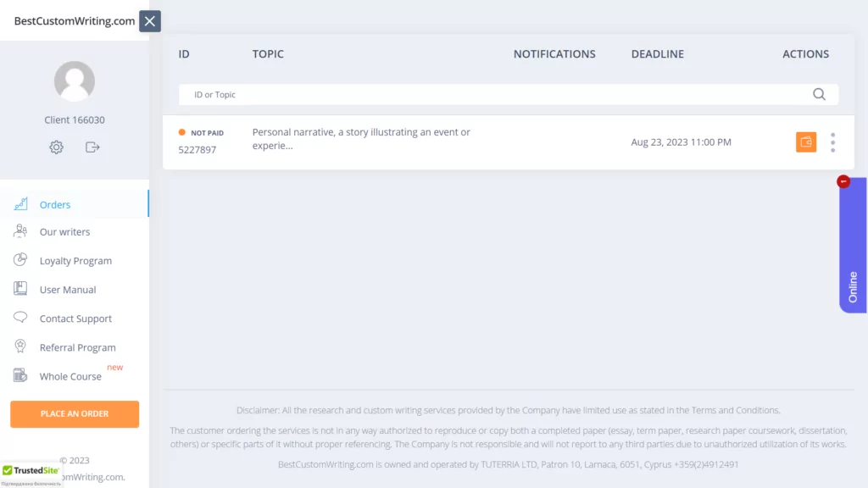
Task: Click the TOPIC column header
Action: coord(268,54)
